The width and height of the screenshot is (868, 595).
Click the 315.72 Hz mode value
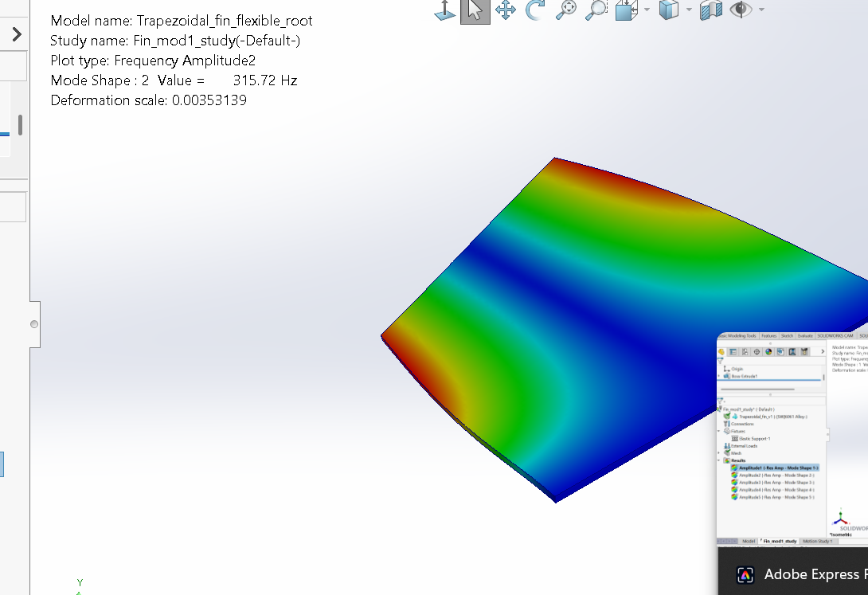pos(264,80)
